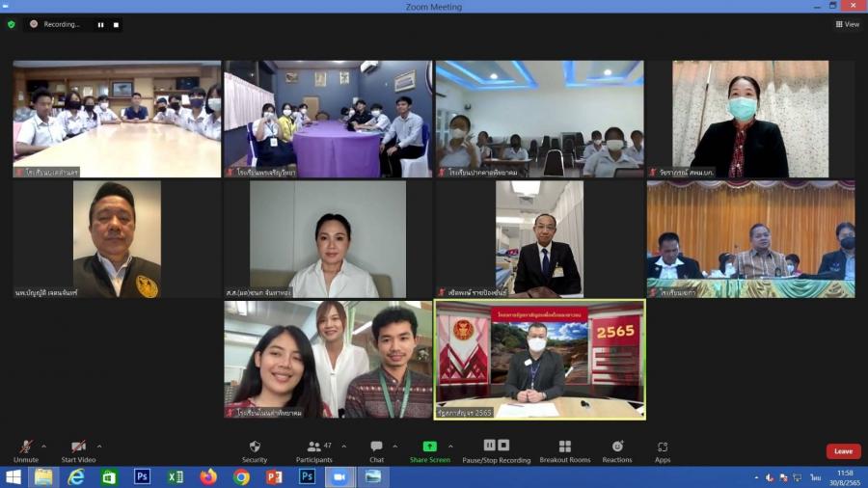This screenshot has width=868, height=488.
Task: Expand the arrow next to Share Screen
Action: point(450,447)
